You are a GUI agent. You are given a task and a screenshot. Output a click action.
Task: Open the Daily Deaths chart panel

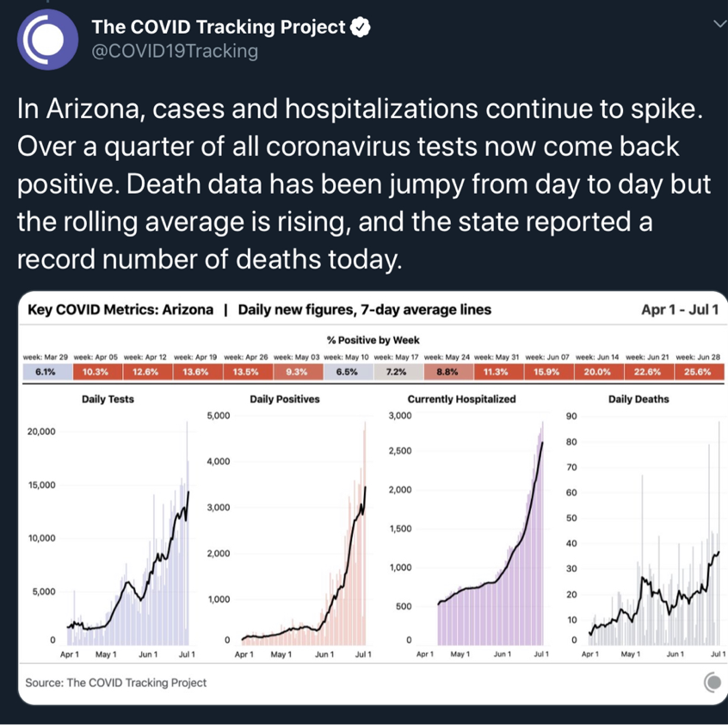tap(641, 525)
